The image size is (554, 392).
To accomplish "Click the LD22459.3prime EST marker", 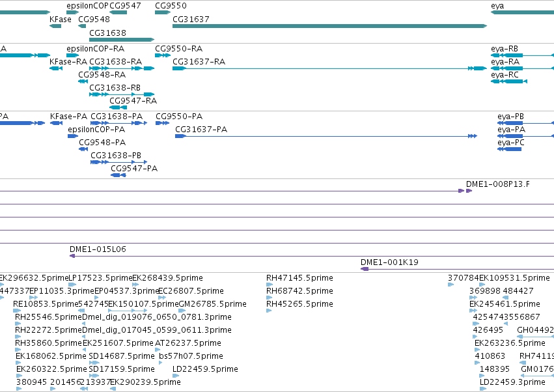I will click(483, 389).
